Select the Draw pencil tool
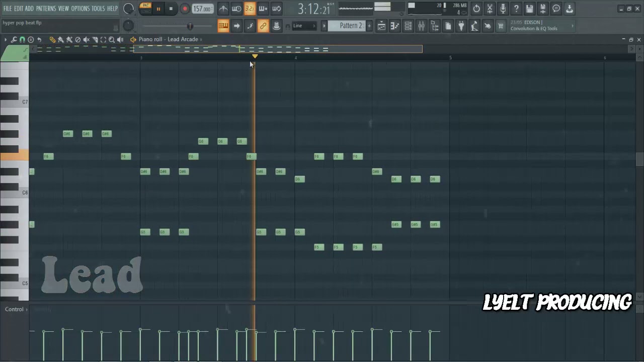This screenshot has width=644, height=362. (52, 39)
